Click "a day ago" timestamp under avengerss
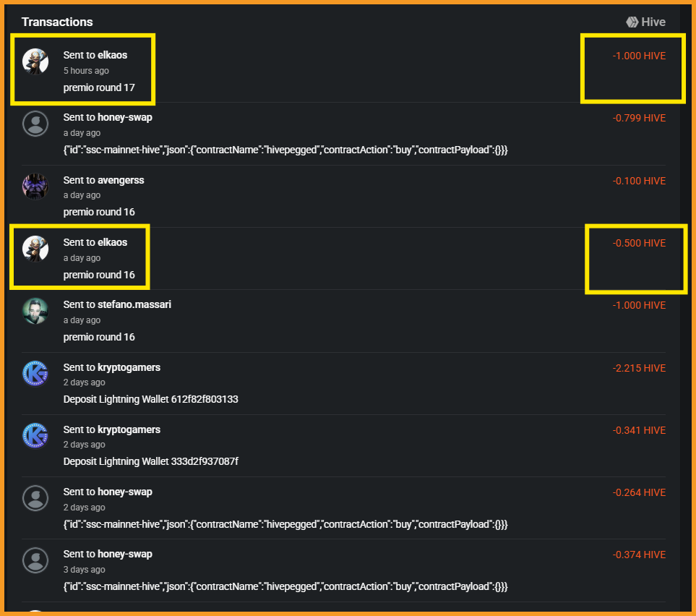This screenshot has width=696, height=616. click(x=82, y=195)
